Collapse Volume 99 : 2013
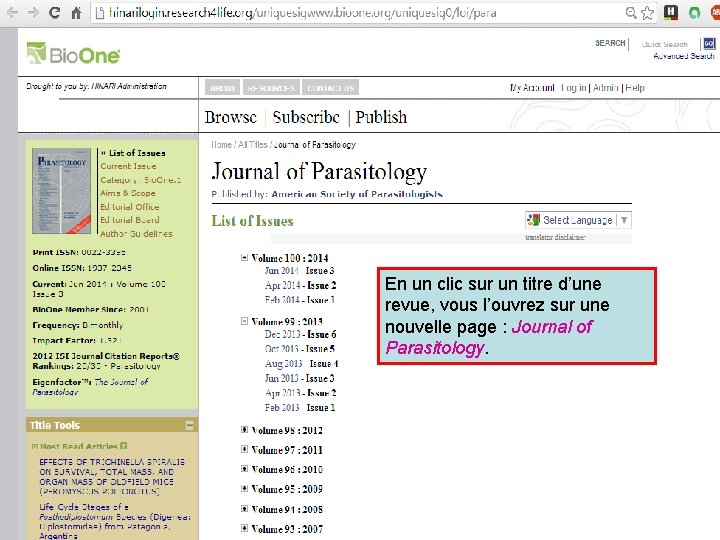The height and width of the screenshot is (540, 720). click(245, 321)
